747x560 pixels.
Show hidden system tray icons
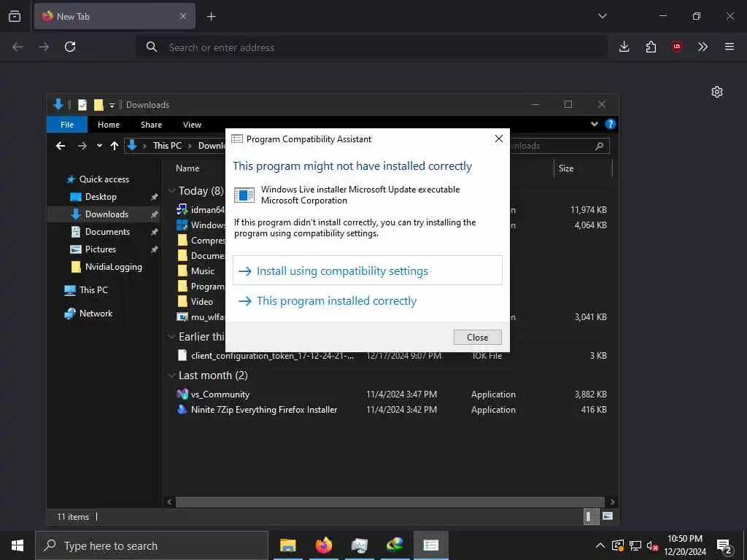(600, 545)
